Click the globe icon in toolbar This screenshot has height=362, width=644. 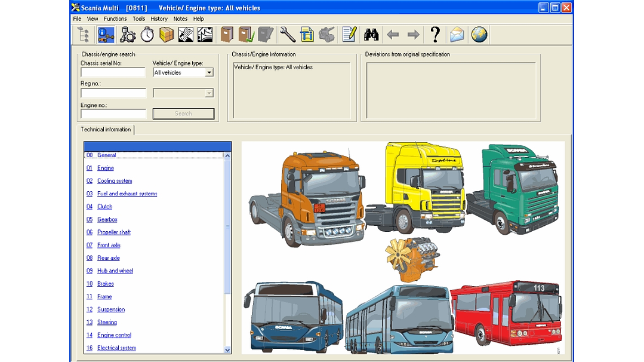pyautogui.click(x=479, y=35)
